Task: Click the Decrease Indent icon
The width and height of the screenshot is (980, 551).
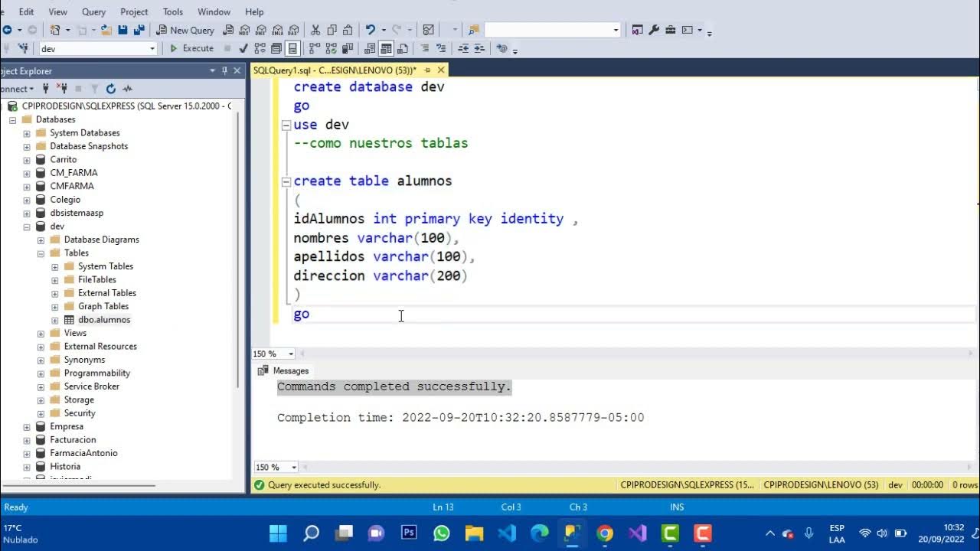Action: pos(463,48)
